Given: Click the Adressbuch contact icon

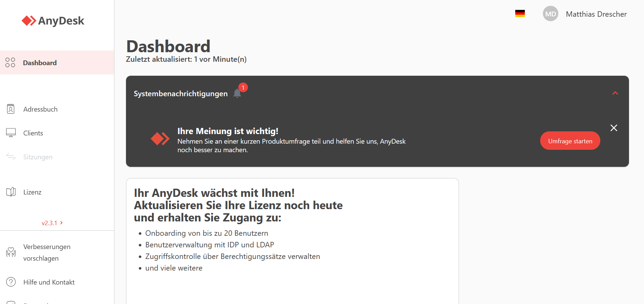Looking at the screenshot, I should tap(11, 109).
